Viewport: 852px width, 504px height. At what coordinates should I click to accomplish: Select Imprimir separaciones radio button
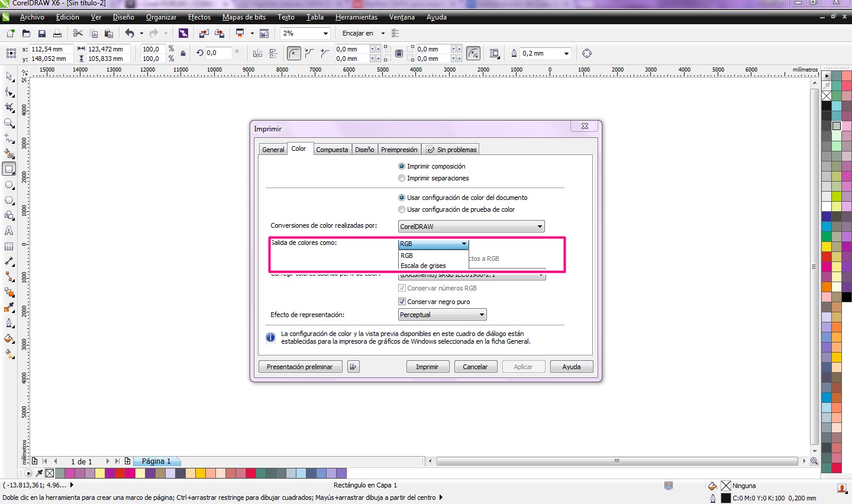pyautogui.click(x=402, y=178)
